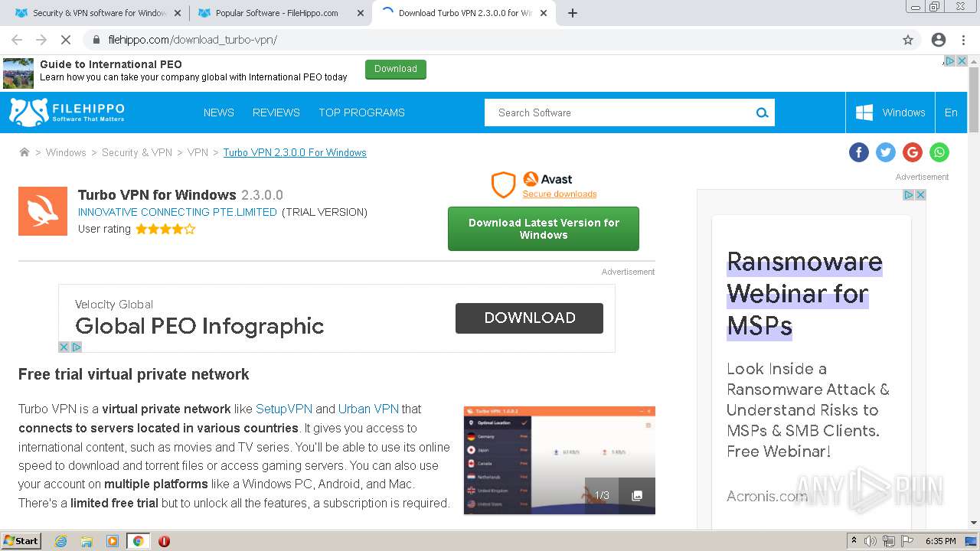Click the search magnifier icon
Screen dimensions: 980x551
pos(762,112)
